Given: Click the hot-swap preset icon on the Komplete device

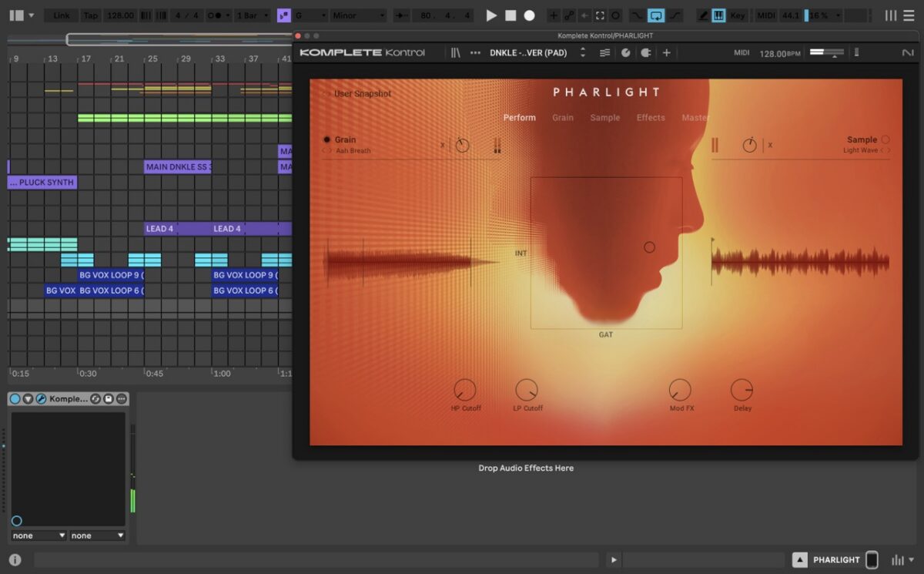Looking at the screenshot, I should pyautogui.click(x=95, y=398).
